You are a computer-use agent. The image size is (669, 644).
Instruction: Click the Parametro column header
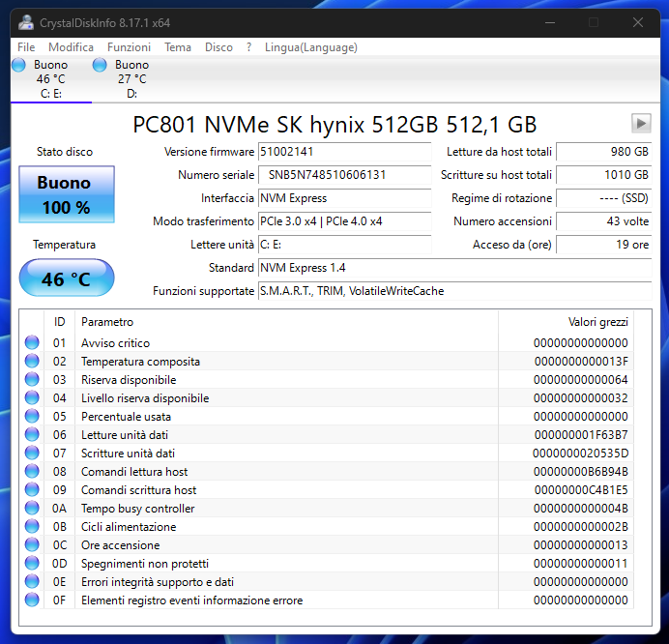point(286,322)
